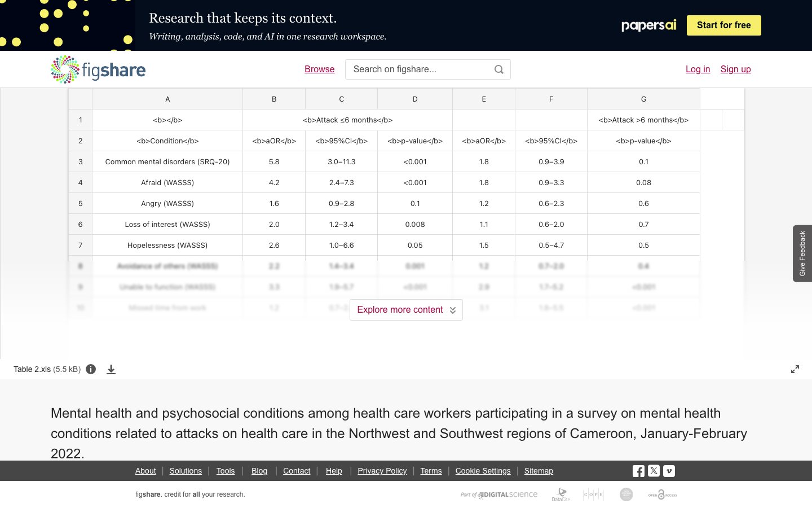The height and width of the screenshot is (508, 812).
Task: Click the search magnifier icon
Action: [x=499, y=69]
